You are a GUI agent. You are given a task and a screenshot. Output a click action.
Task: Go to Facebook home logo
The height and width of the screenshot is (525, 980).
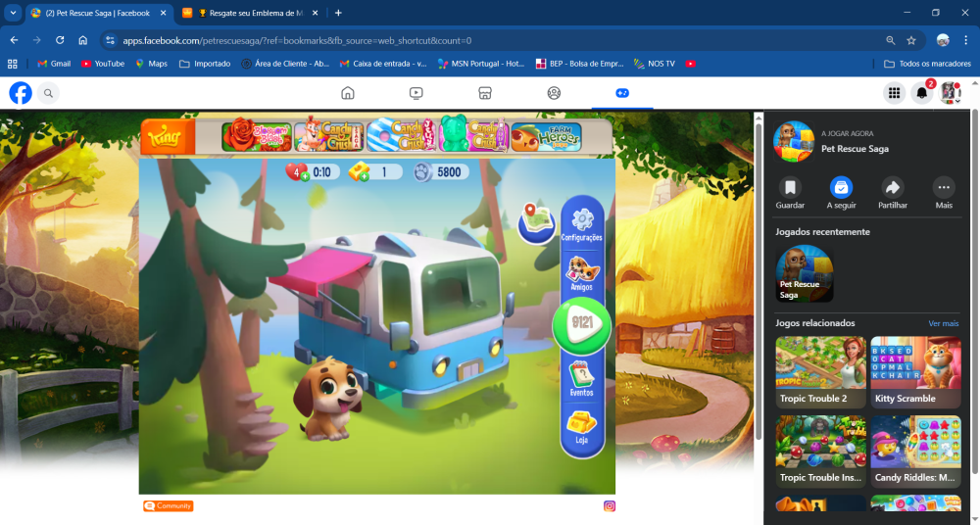coord(21,93)
